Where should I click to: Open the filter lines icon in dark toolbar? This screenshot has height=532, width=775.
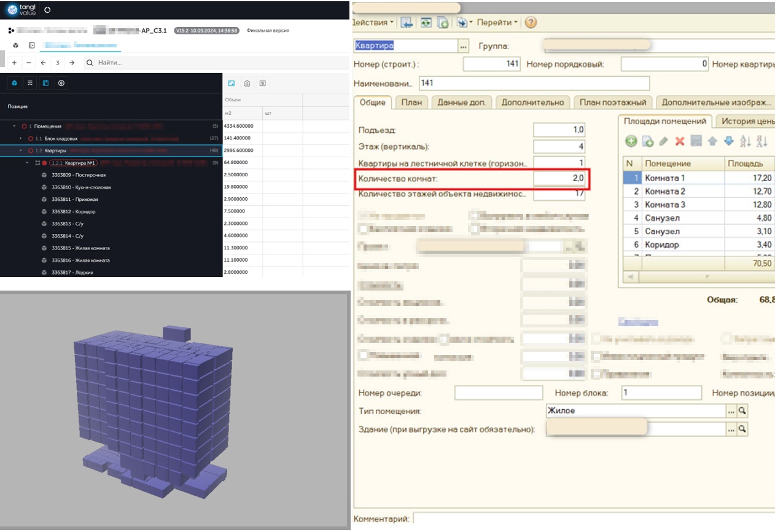click(30, 83)
